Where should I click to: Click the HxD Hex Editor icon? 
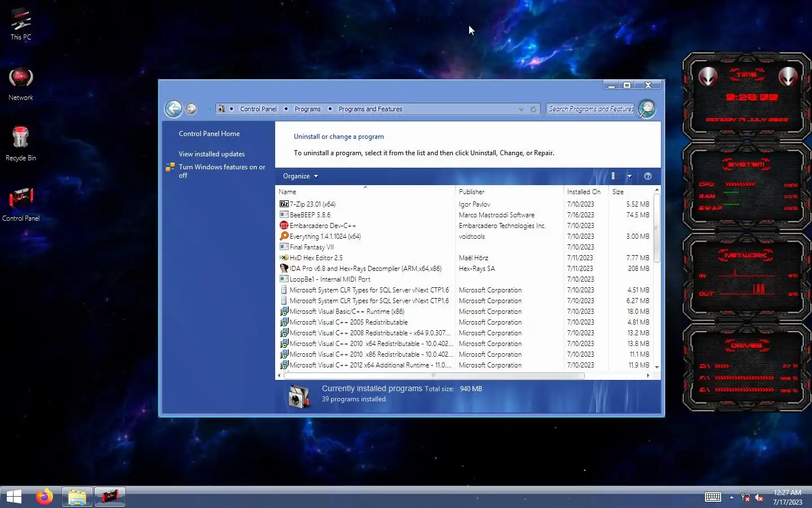[284, 257]
